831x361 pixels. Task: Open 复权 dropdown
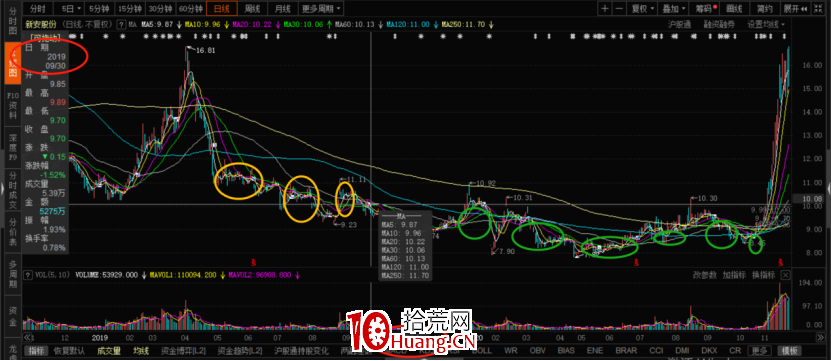pos(642,8)
